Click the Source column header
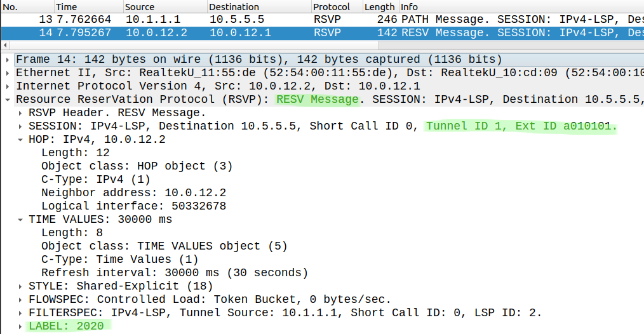 pyautogui.click(x=165, y=6)
